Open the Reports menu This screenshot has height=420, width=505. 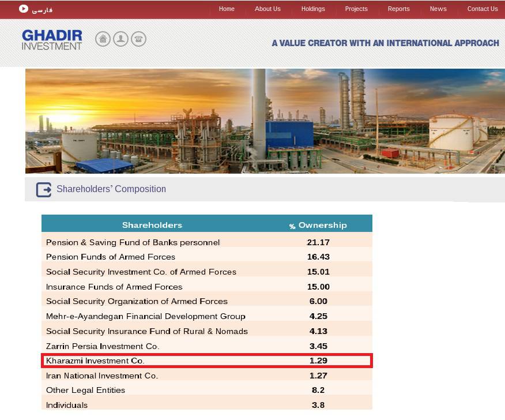[399, 9]
